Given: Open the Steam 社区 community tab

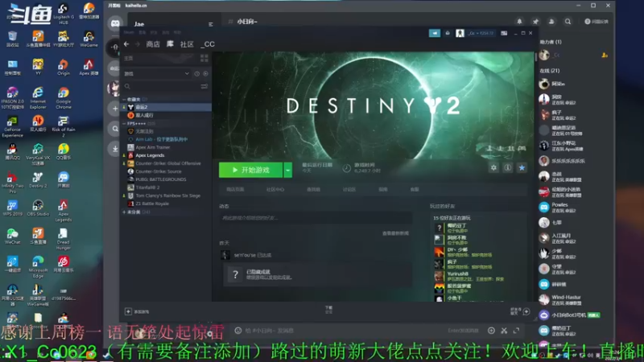Looking at the screenshot, I should pos(187,44).
